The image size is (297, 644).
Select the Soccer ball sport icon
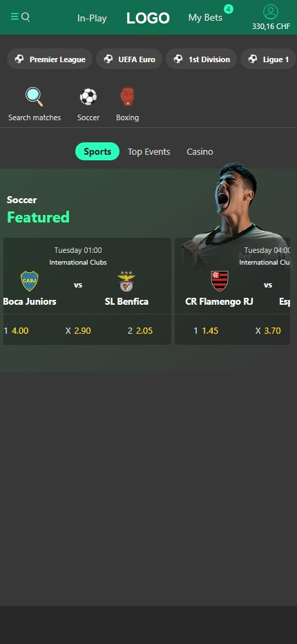click(88, 97)
